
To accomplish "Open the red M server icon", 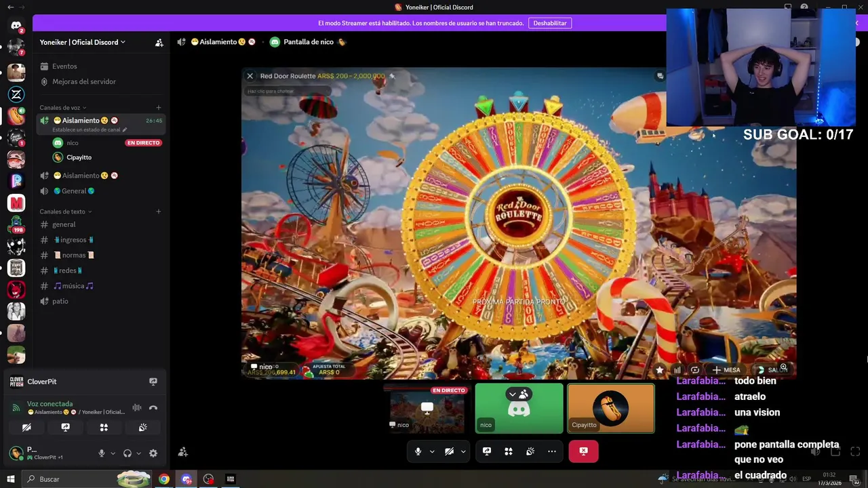I will [x=16, y=203].
